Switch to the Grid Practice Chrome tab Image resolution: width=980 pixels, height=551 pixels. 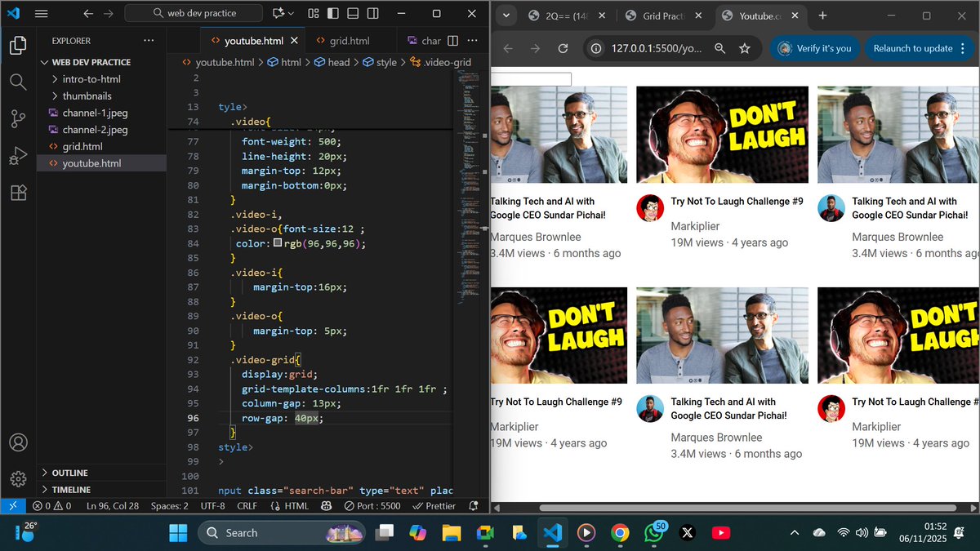[664, 16]
